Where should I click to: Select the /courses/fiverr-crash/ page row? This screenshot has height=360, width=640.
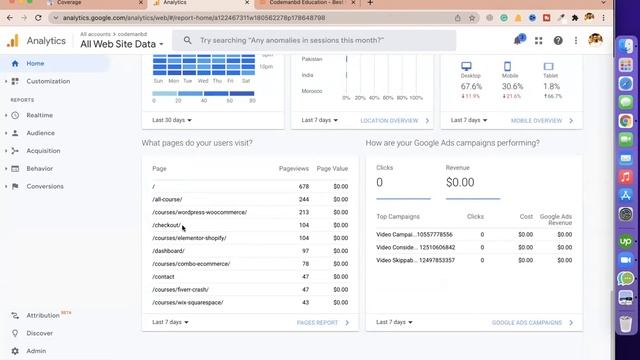point(250,289)
